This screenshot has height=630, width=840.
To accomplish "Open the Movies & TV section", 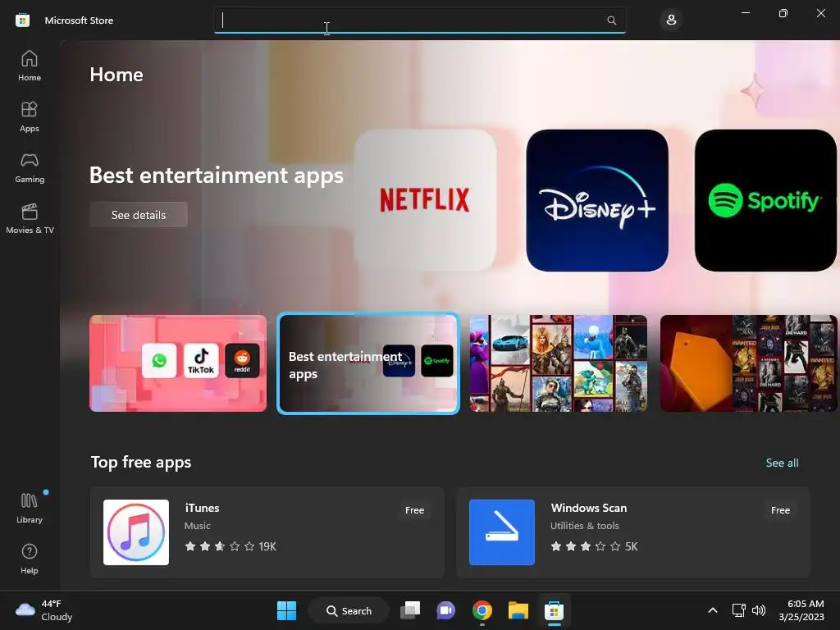I will [30, 218].
